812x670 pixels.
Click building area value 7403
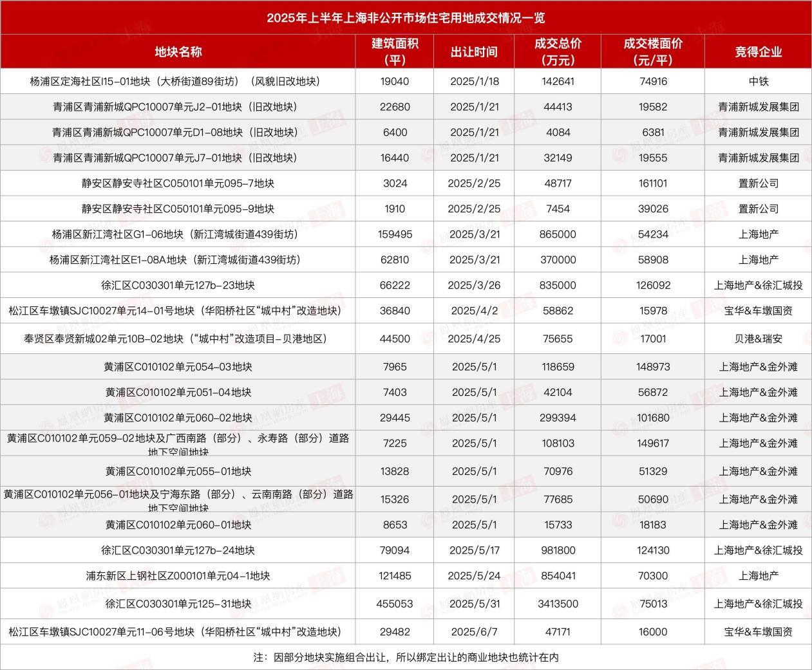(395, 393)
